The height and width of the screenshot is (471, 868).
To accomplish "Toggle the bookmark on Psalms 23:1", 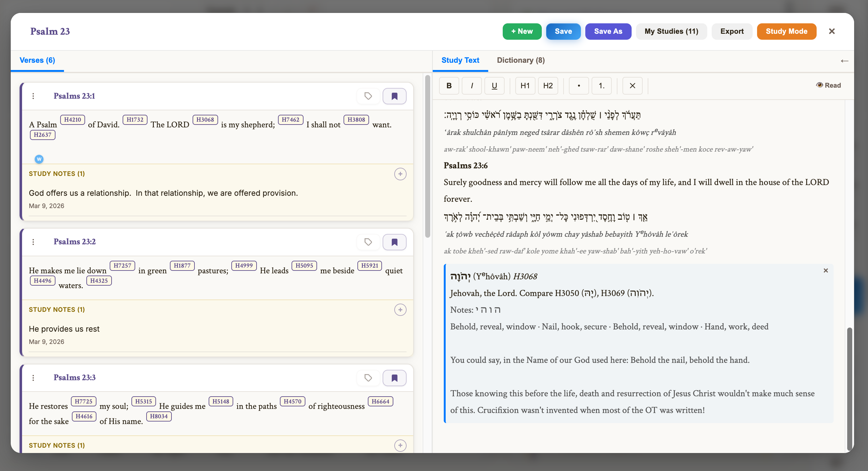I will [394, 96].
